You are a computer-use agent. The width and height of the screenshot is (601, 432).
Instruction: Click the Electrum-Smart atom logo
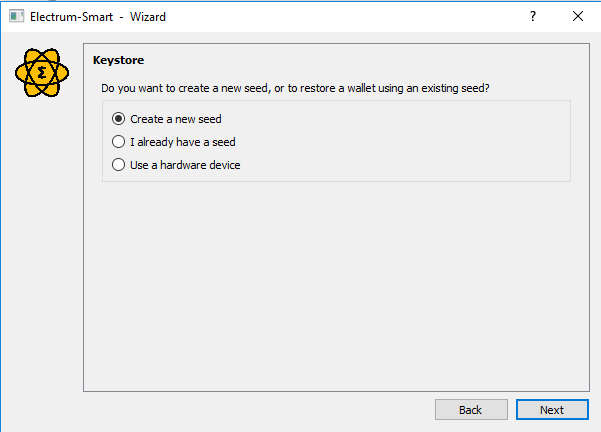pos(42,72)
